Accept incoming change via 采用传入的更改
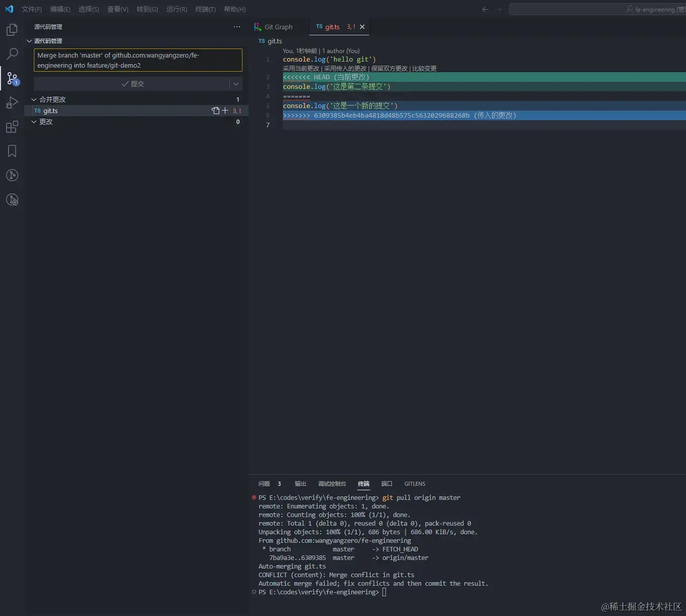This screenshot has width=686, height=616. tap(345, 69)
